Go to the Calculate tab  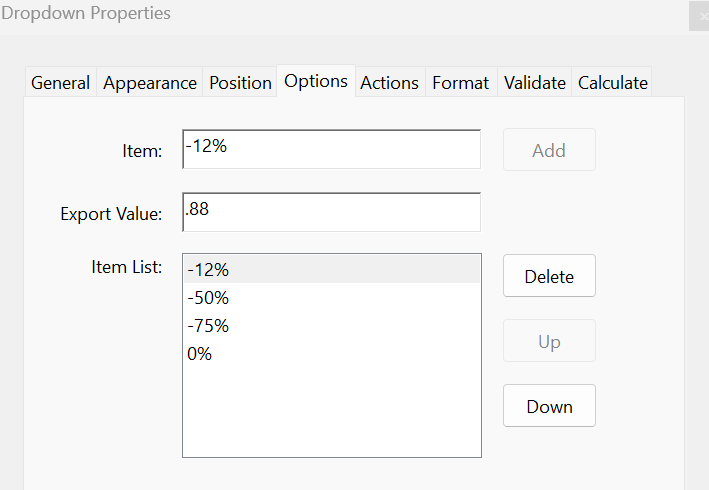pos(613,83)
